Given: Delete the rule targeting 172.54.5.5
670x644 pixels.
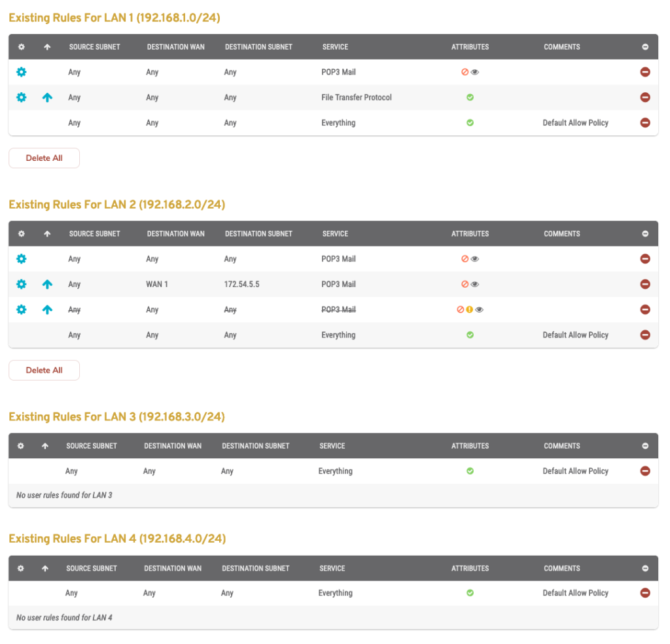Looking at the screenshot, I should [x=645, y=284].
